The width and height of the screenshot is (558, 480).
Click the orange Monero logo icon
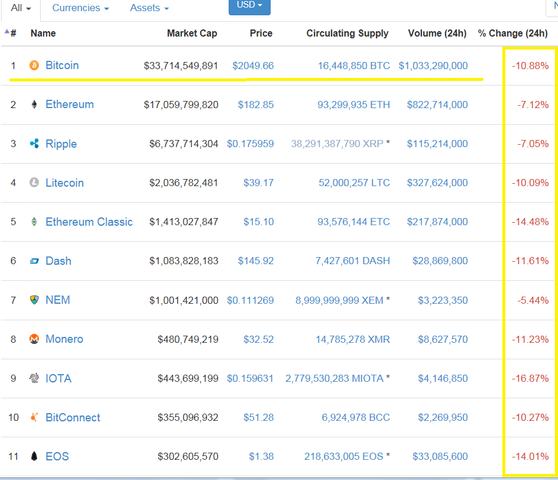pyautogui.click(x=34, y=339)
